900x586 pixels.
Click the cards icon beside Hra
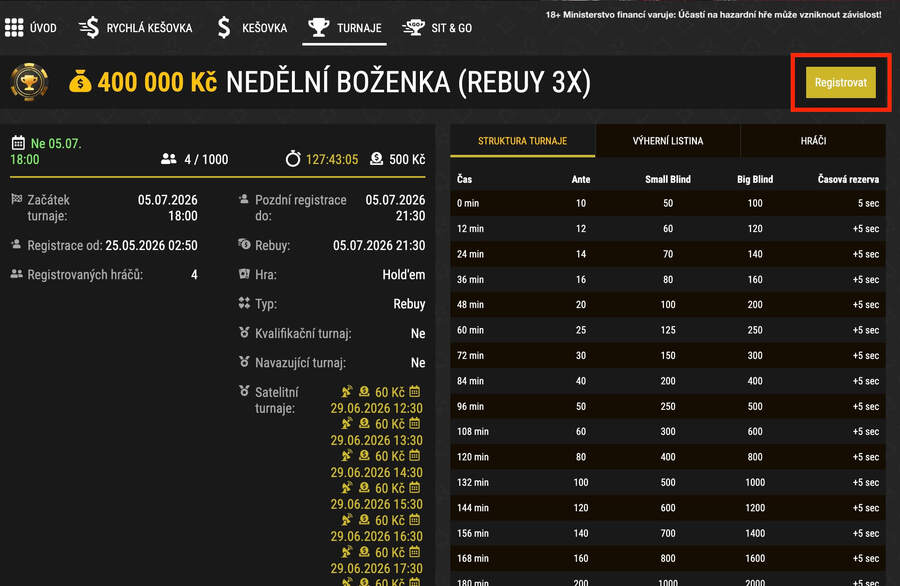pos(244,274)
